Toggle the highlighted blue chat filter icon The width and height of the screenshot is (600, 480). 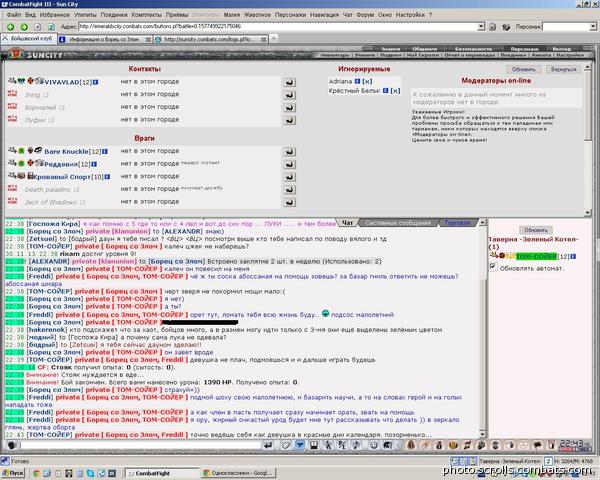(300, 445)
